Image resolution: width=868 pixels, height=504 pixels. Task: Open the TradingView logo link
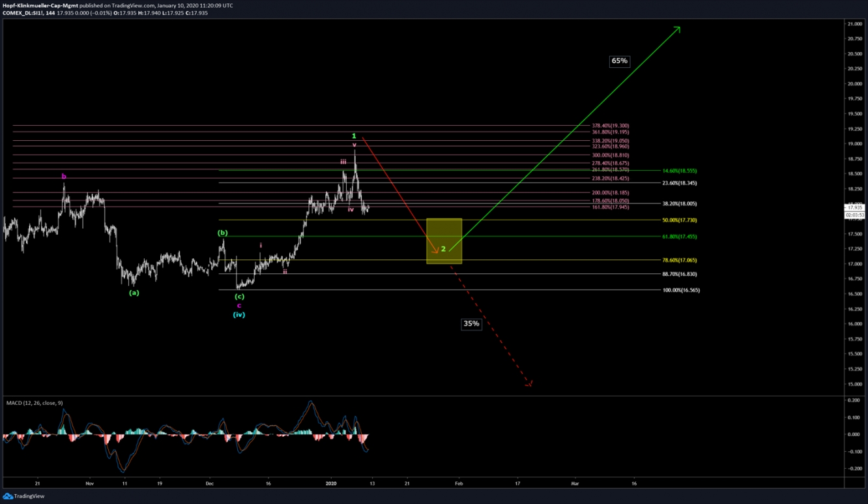[23, 496]
